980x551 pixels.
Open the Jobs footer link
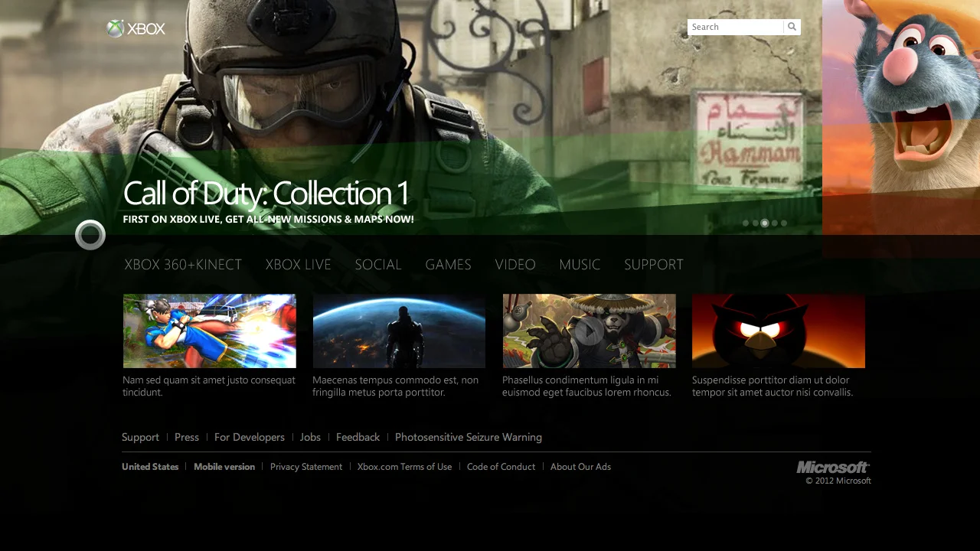point(310,438)
